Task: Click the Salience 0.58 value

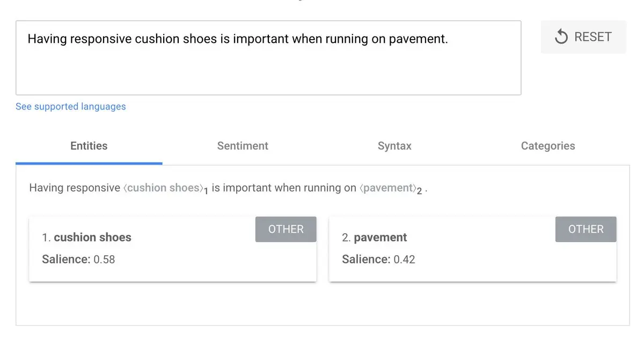Action: (104, 260)
